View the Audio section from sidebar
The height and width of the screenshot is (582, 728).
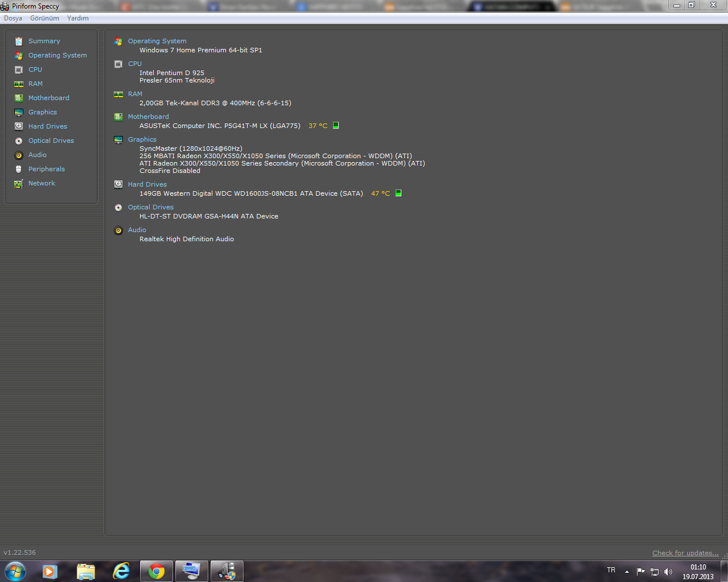pyautogui.click(x=38, y=155)
